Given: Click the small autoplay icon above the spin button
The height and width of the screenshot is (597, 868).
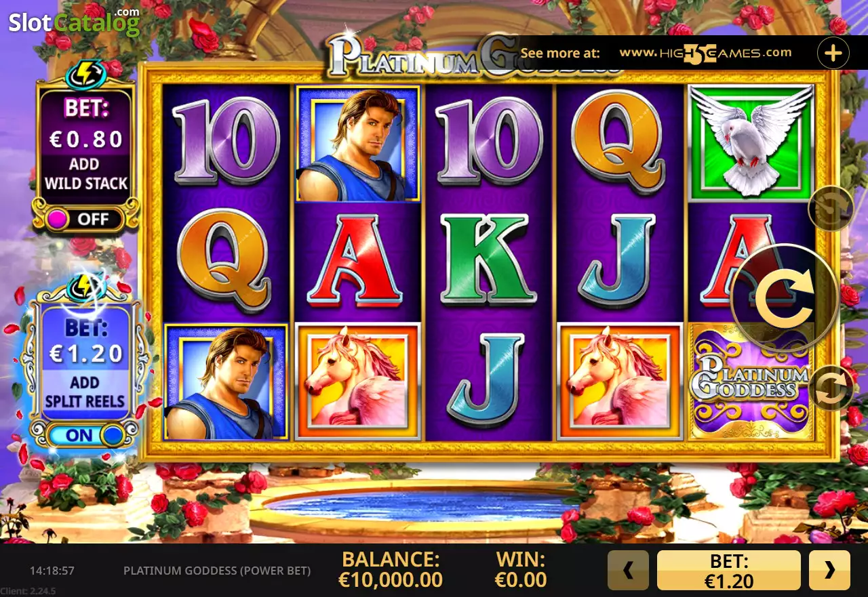Looking at the screenshot, I should pyautogui.click(x=831, y=208).
